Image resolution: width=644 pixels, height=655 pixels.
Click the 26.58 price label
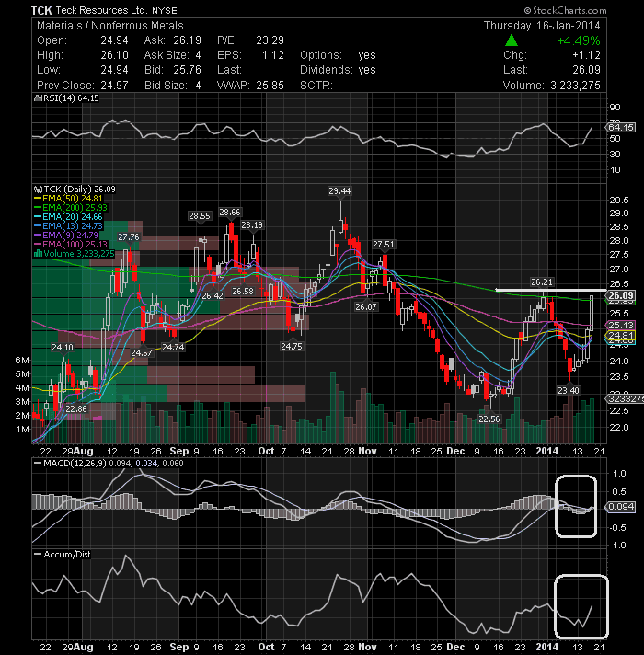[x=243, y=291]
